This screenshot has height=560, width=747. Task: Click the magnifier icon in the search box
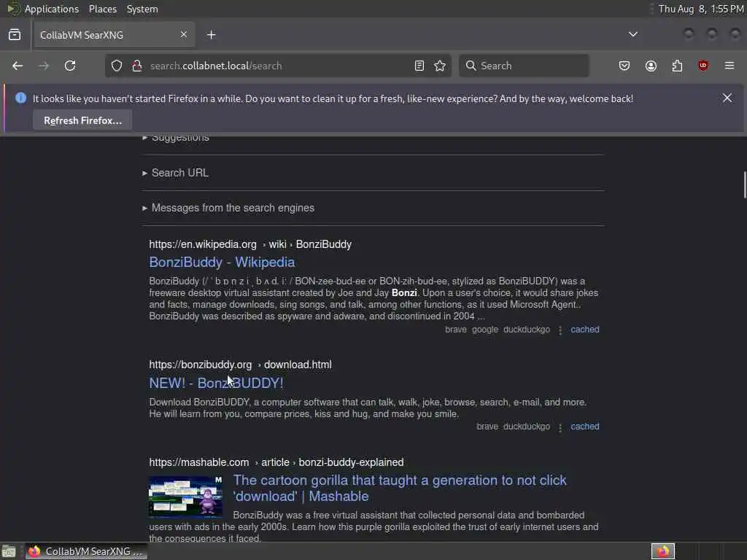[471, 66]
